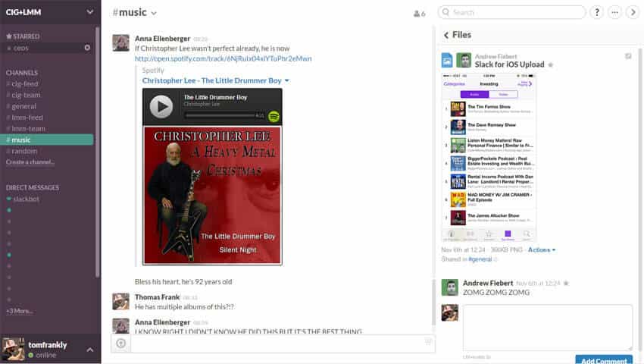The height and width of the screenshot is (364, 644).
Task: Click the file comment text area
Action: 548,328
